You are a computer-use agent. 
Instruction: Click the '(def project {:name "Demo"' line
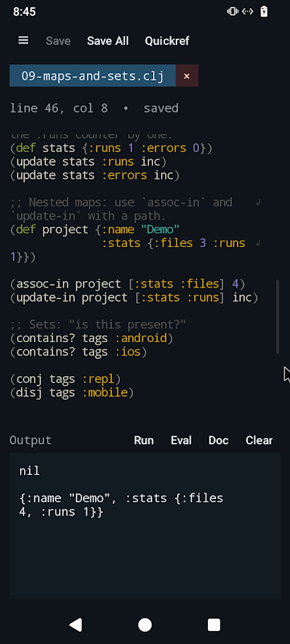tap(95, 229)
